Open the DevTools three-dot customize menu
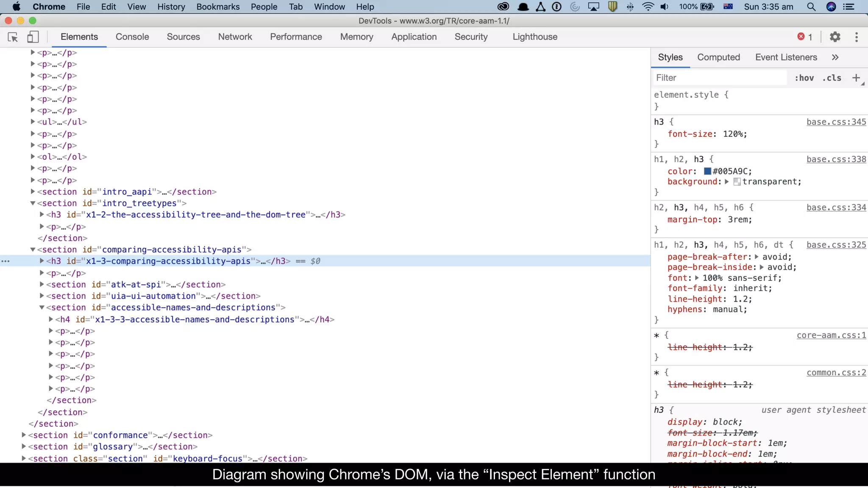This screenshot has height=488, width=868. pos(857,37)
